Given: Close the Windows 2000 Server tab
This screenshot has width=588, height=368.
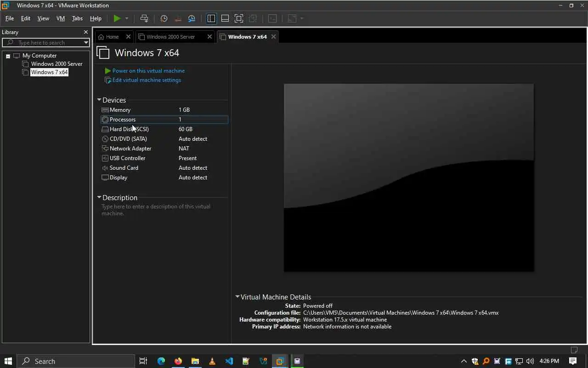Looking at the screenshot, I should click(x=209, y=37).
